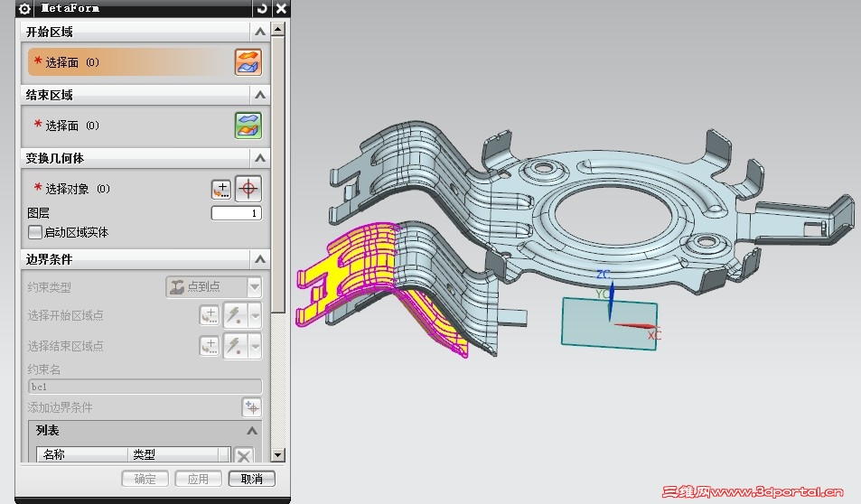Click the 选择面 row under 开始区域
The height and width of the screenshot is (504, 861).
pos(145,62)
